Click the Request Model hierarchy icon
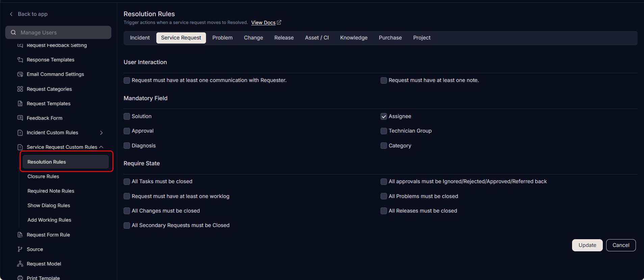This screenshot has width=644, height=280. (20, 264)
